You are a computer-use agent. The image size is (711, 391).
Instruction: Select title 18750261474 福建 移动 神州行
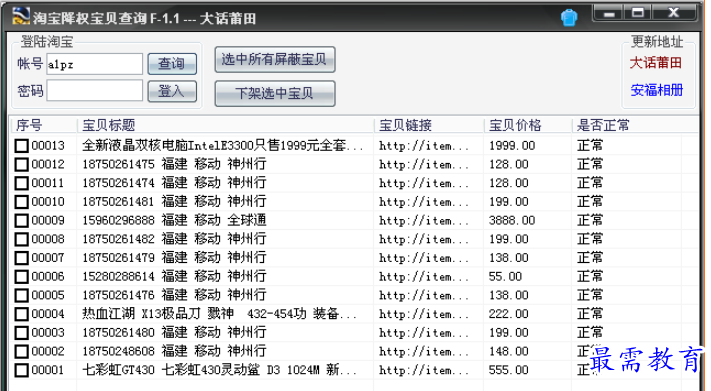coord(174,183)
